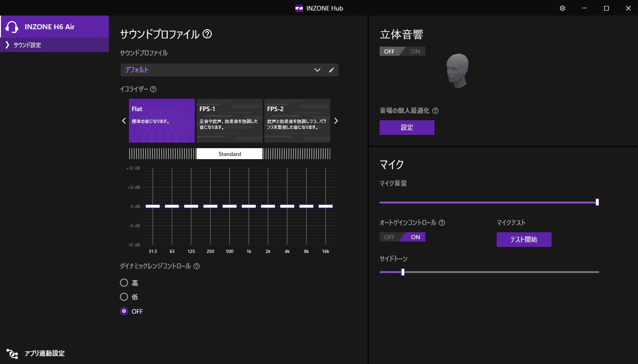The image size is (638, 364).
Task: Turn off オートゲインコントロール
Action: pos(389,237)
